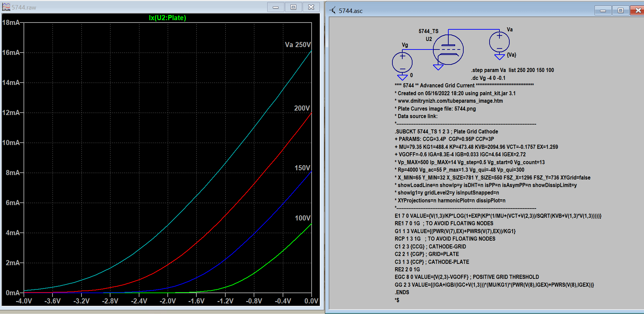
Task: Click the Ix(U2:Plate) trace label
Action: pyautogui.click(x=167, y=18)
